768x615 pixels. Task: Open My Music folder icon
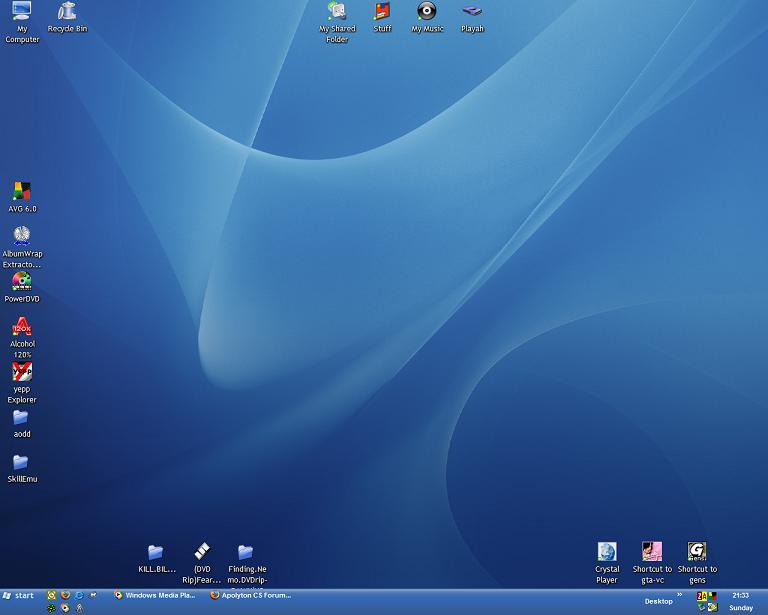click(427, 12)
